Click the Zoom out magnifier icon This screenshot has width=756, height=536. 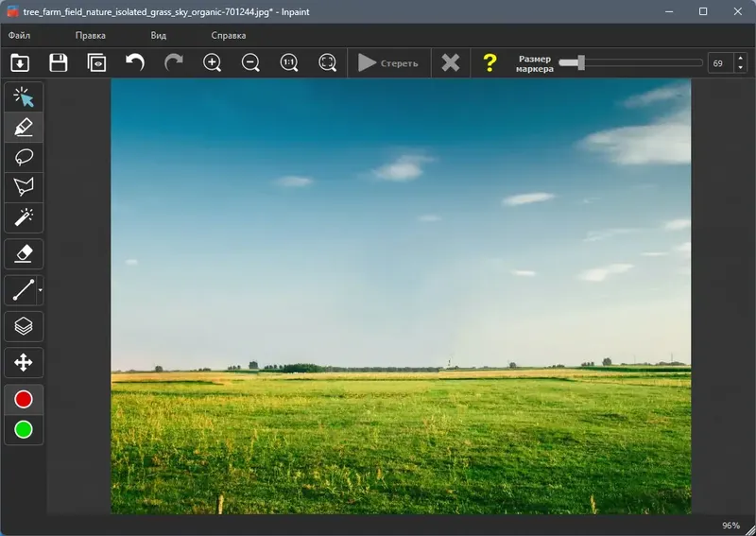pos(250,63)
